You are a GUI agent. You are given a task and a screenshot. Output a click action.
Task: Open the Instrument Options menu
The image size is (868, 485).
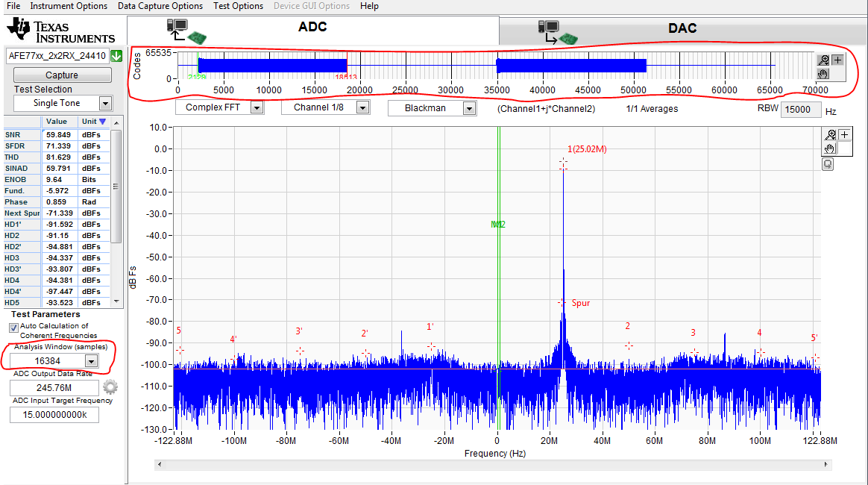click(69, 6)
